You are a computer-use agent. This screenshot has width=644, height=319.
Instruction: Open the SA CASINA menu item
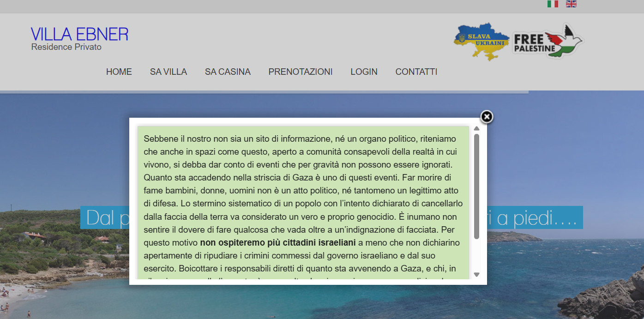228,72
